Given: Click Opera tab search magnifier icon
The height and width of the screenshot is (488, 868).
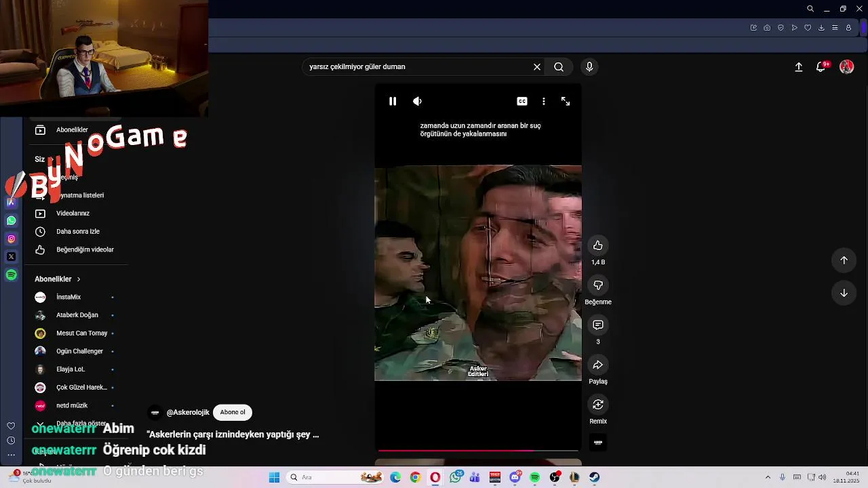Looking at the screenshot, I should click(x=810, y=9).
